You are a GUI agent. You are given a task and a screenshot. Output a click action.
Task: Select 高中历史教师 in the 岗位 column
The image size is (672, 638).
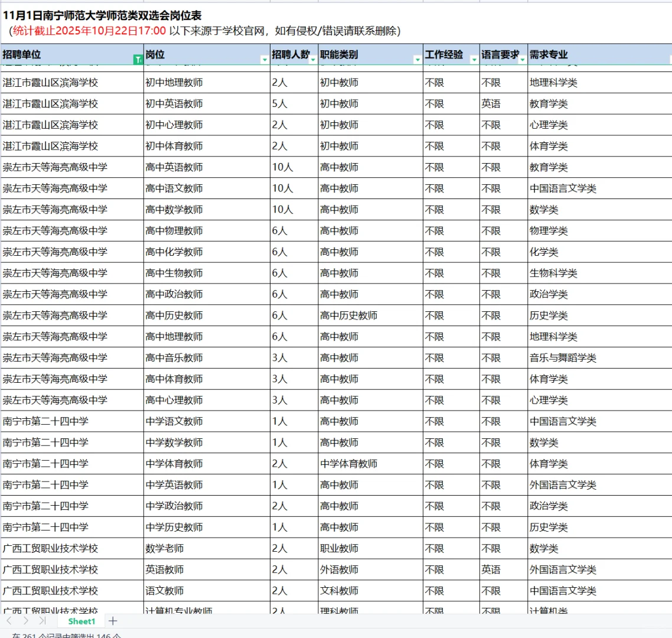pos(207,315)
